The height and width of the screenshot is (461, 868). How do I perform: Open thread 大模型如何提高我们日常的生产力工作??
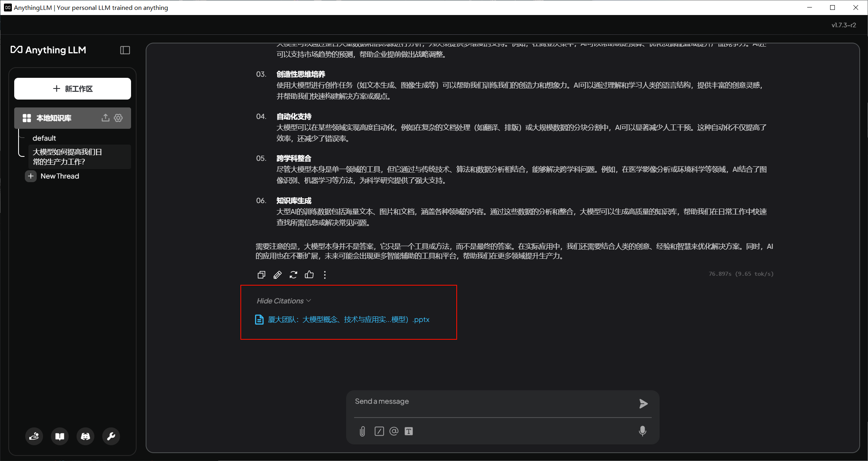tap(80, 157)
